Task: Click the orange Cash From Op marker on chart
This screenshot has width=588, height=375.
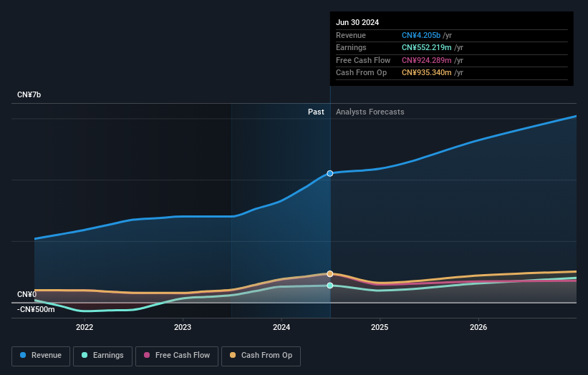Action: click(x=330, y=274)
